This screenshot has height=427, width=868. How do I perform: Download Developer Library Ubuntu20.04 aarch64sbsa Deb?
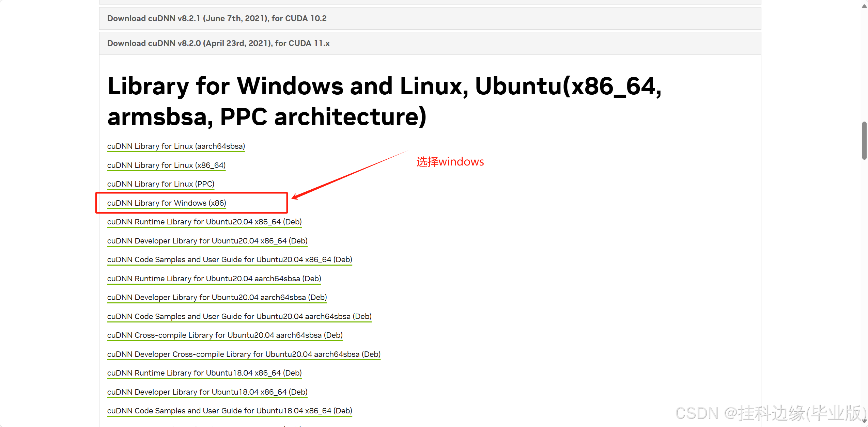tap(217, 297)
